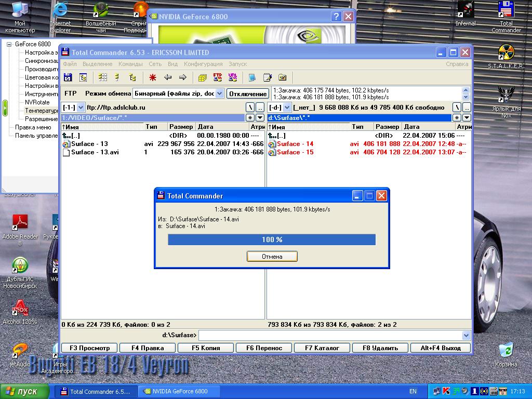The height and width of the screenshot is (399, 532).
Task: Launch the jetAudio desktop shortcut
Action: pos(20,355)
